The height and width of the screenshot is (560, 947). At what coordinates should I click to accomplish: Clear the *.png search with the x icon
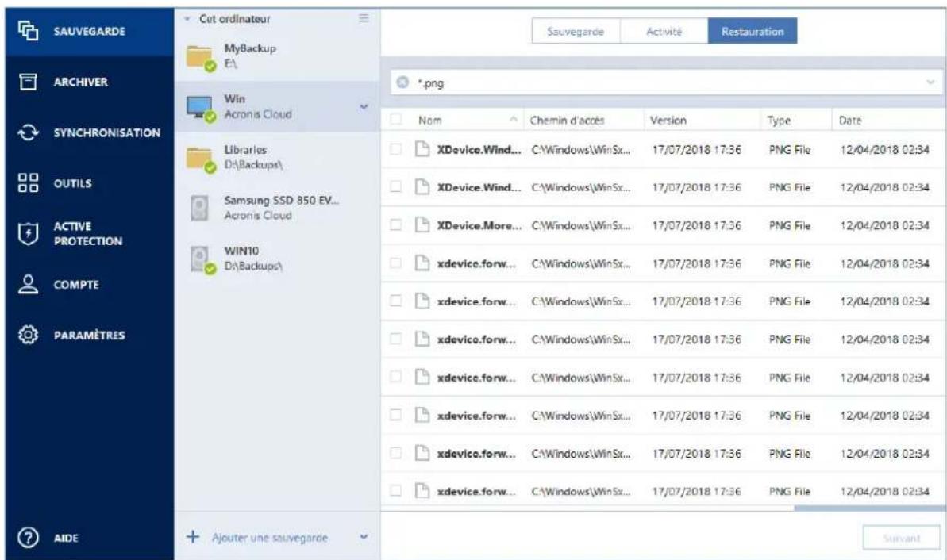tap(402, 82)
